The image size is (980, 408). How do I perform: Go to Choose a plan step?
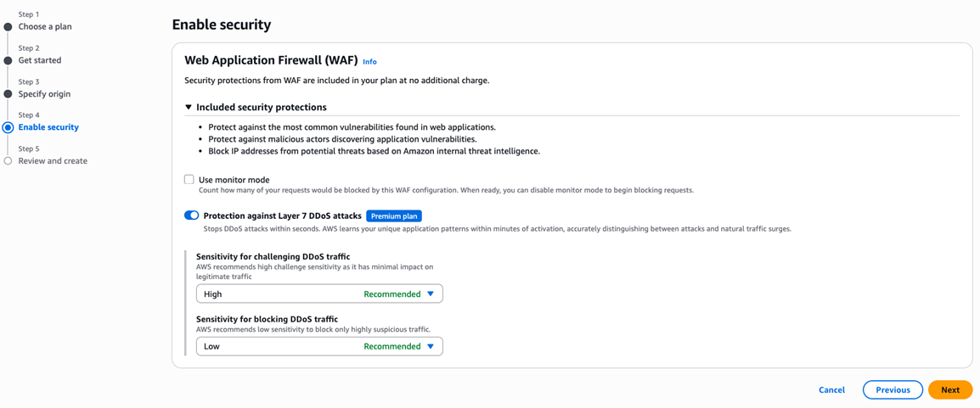(x=45, y=27)
